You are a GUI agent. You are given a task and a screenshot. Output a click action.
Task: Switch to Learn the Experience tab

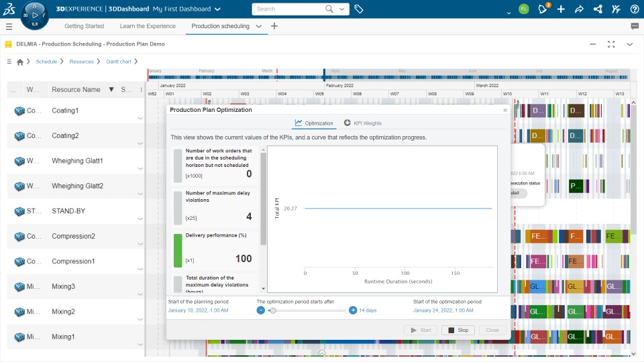pyautogui.click(x=148, y=26)
